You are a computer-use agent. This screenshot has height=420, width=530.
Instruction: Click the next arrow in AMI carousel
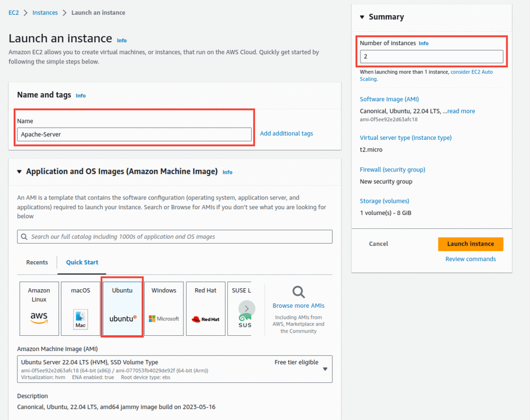pyautogui.click(x=247, y=308)
